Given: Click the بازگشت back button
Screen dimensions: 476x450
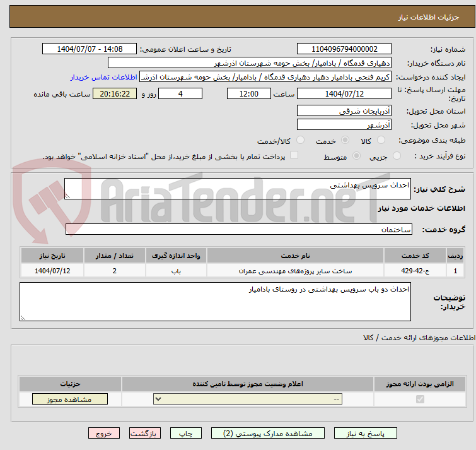Looking at the screenshot, I should 145,434.
